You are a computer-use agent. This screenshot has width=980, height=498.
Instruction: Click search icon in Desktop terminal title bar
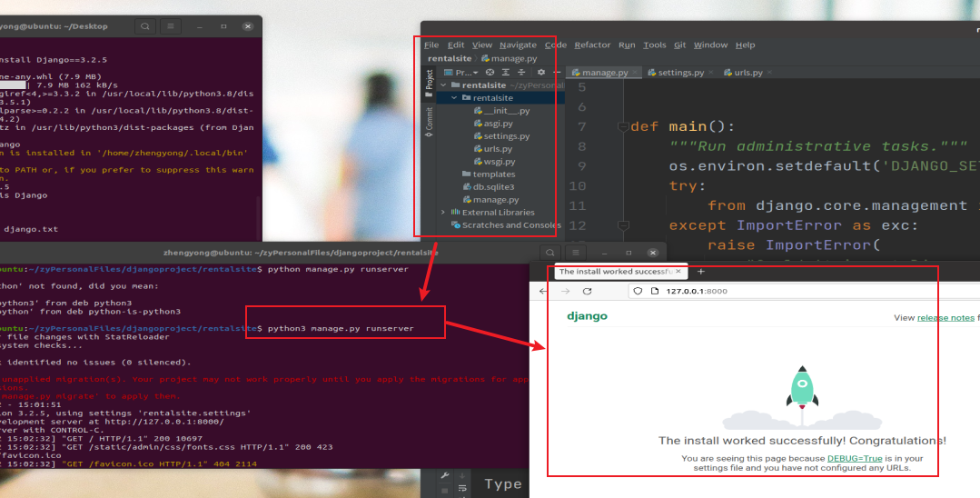point(145,26)
